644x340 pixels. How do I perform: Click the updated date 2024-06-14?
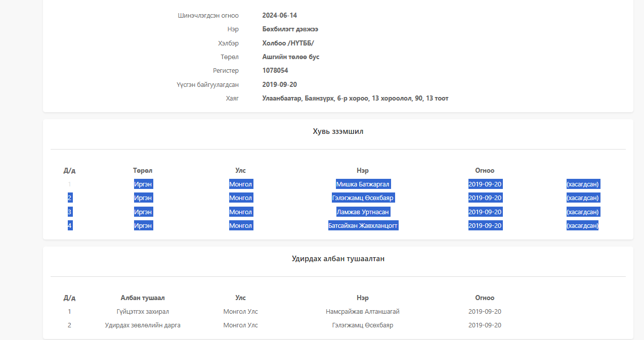(x=279, y=15)
